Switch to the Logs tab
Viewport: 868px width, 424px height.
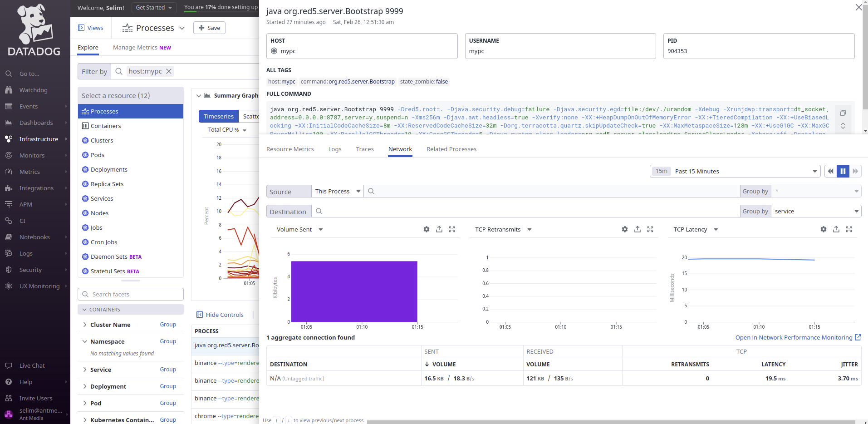pyautogui.click(x=335, y=149)
